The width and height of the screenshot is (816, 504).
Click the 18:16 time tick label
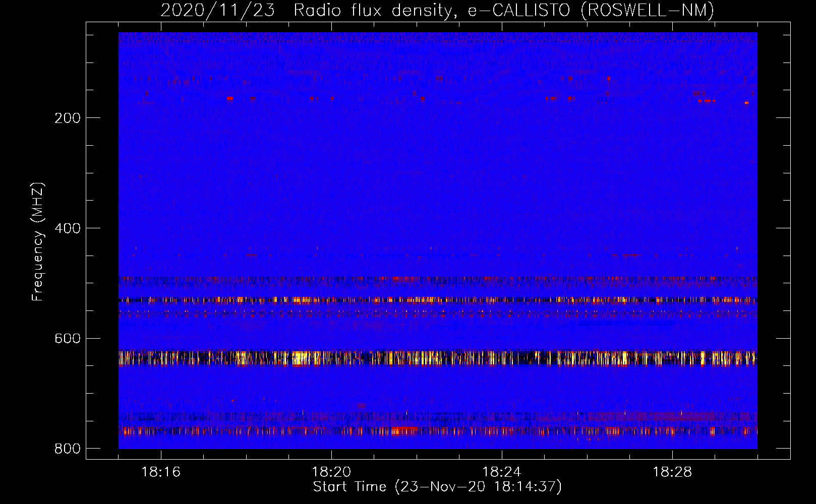tap(161, 472)
